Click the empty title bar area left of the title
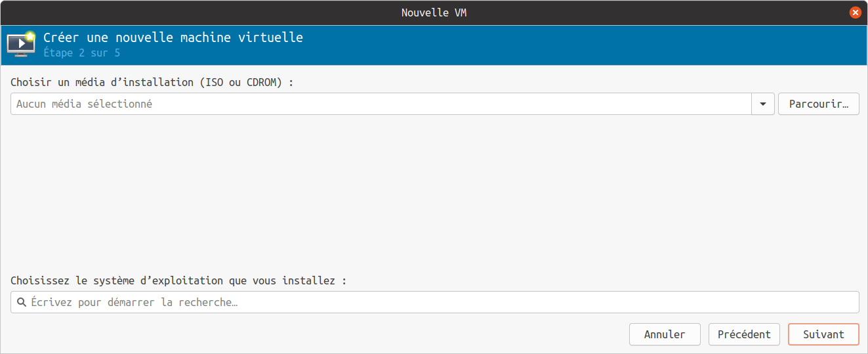This screenshot has height=354, width=868. pos(197,12)
